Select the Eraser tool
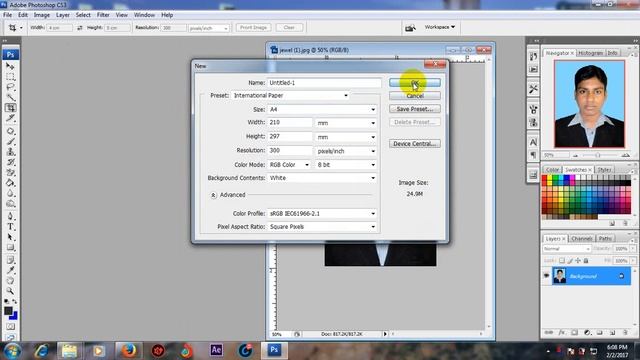Screen dimensions: 640x360 click(11, 172)
